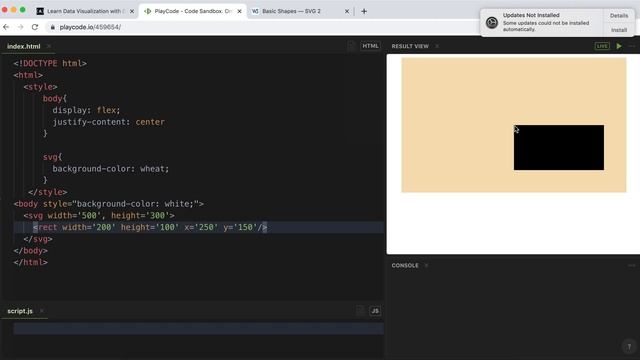Screen dimensions: 640x360
Task: Reload the PlayCode page
Action: pos(35,27)
